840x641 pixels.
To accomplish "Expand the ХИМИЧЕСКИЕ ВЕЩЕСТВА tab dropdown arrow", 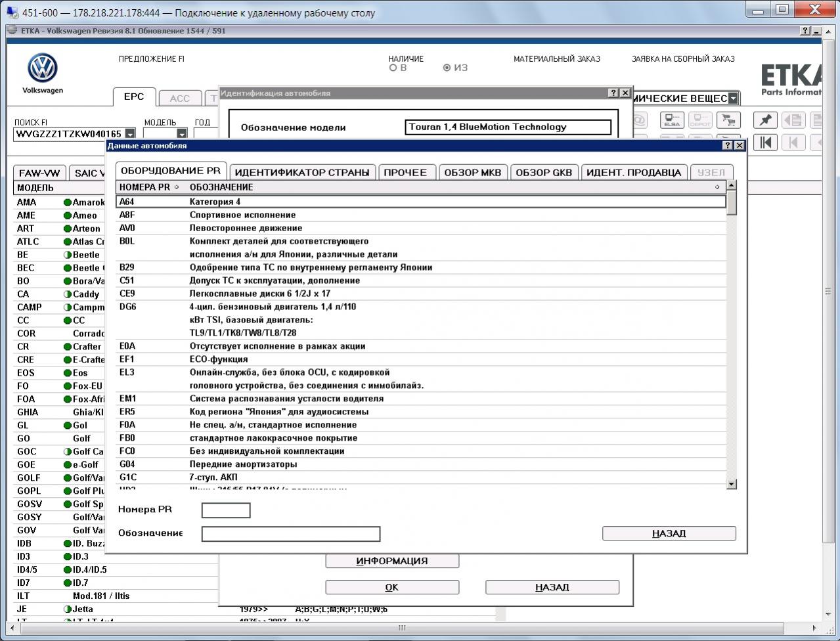I will tap(733, 99).
